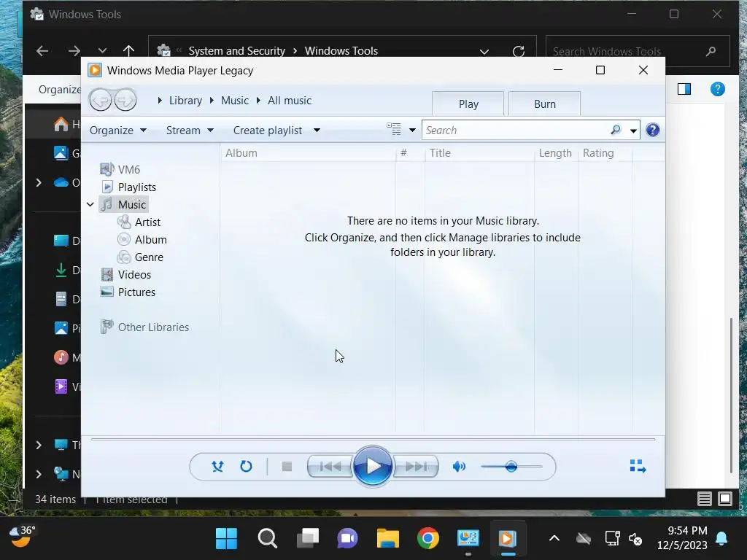Open File Explorer from the taskbar
This screenshot has width=747, height=560.
click(388, 539)
